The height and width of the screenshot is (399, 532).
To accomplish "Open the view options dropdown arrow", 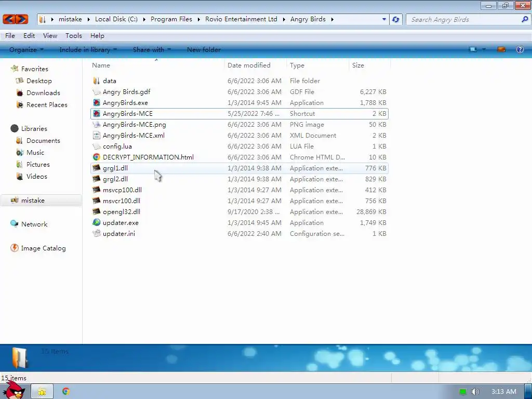I will (484, 49).
